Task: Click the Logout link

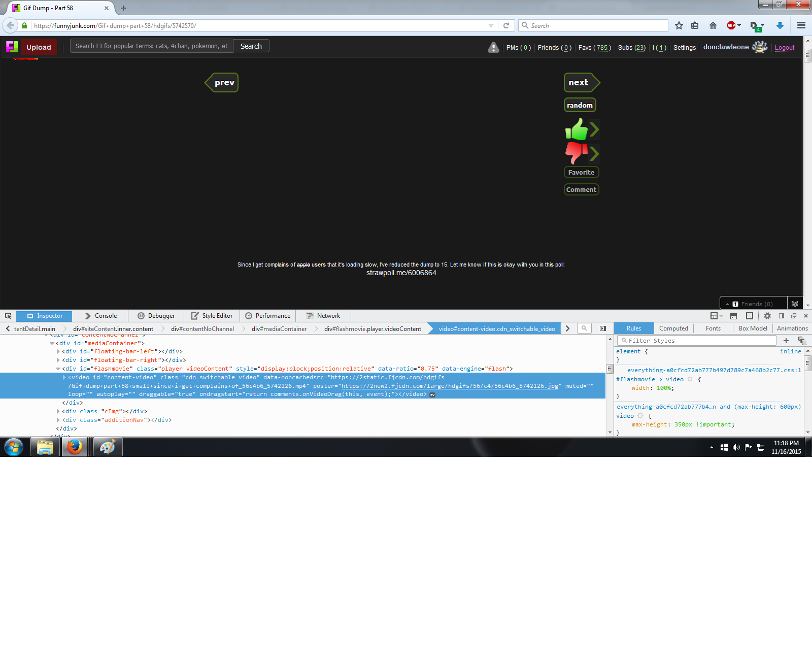Action: click(784, 48)
